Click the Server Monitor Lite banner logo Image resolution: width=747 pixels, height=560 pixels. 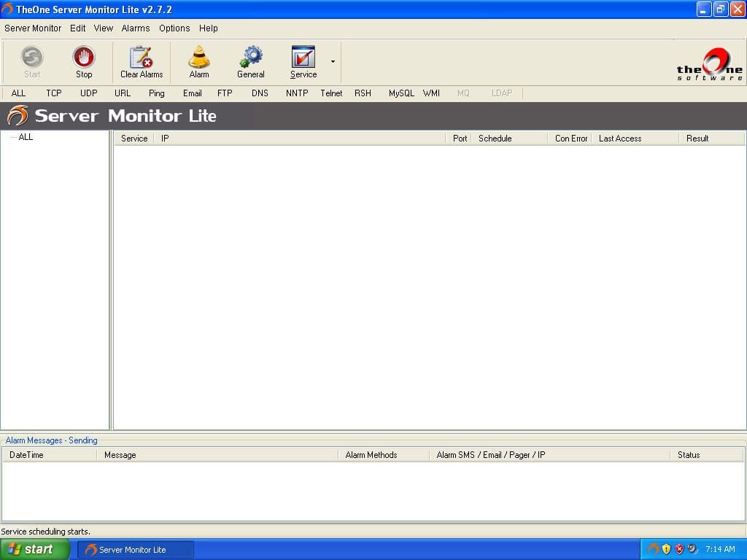pyautogui.click(x=18, y=115)
